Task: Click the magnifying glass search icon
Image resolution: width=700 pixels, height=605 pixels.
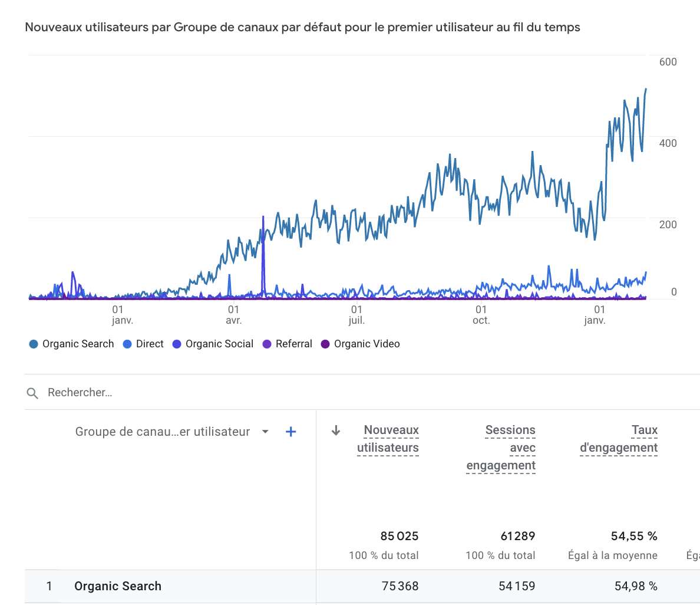Action: click(32, 393)
